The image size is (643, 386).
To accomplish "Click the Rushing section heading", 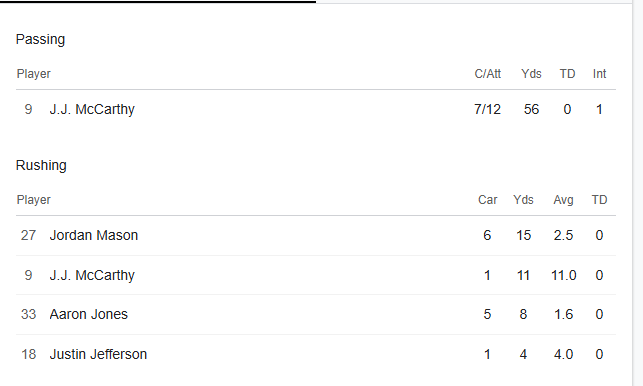I will 41,165.
